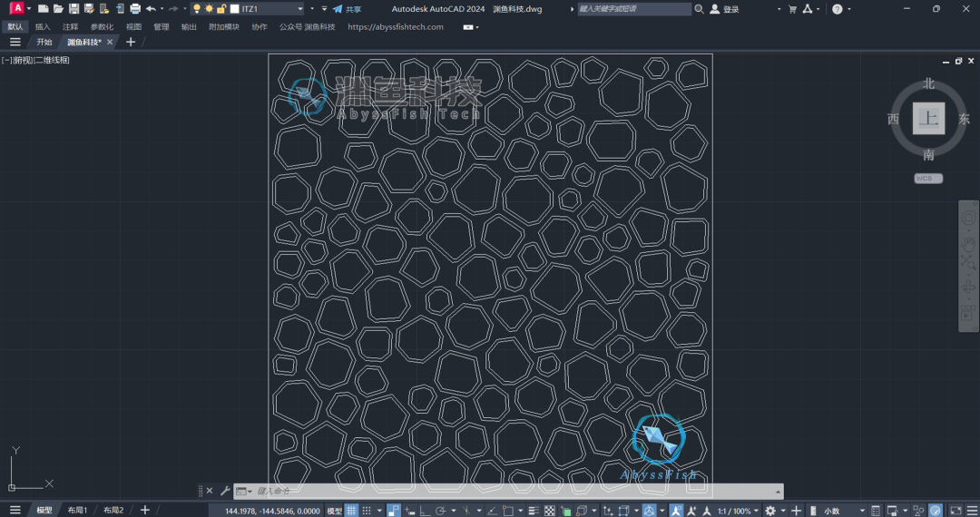Toggle the Ortho mode status bar icon
Image resolution: width=980 pixels, height=517 pixels.
coord(424,510)
